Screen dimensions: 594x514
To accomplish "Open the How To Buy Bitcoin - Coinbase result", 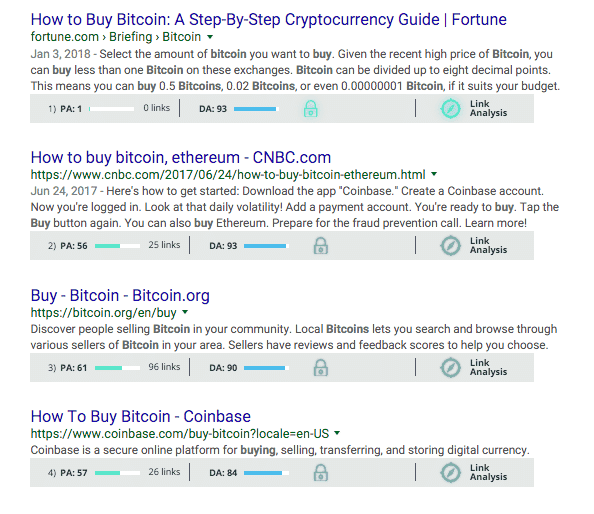I will click(x=141, y=417).
